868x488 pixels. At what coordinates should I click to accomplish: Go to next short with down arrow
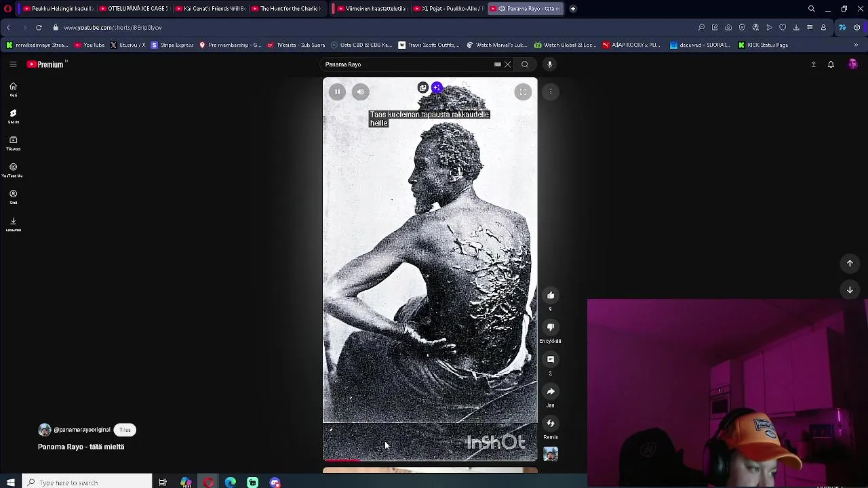[x=850, y=290]
